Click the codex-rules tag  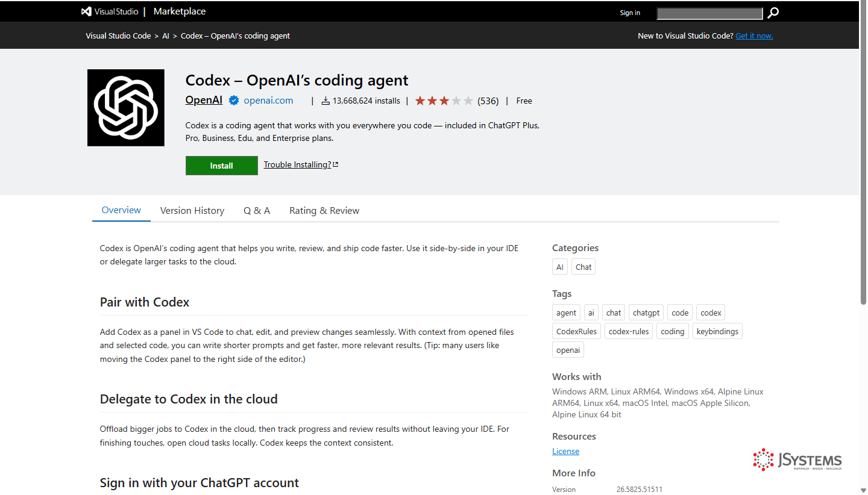point(629,331)
